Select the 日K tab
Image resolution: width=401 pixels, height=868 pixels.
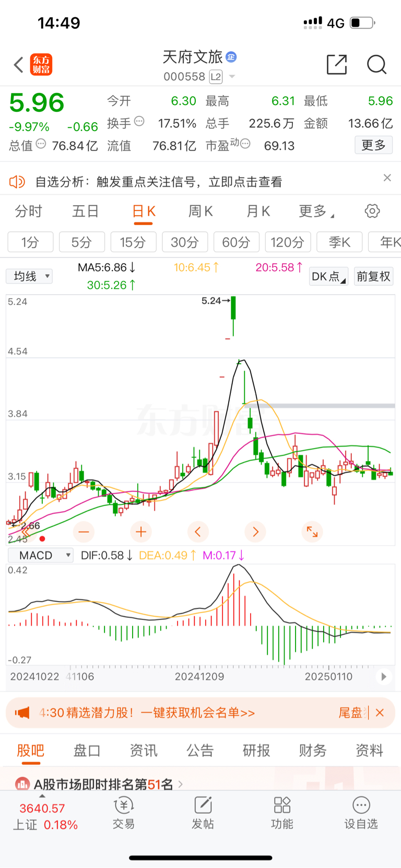144,211
